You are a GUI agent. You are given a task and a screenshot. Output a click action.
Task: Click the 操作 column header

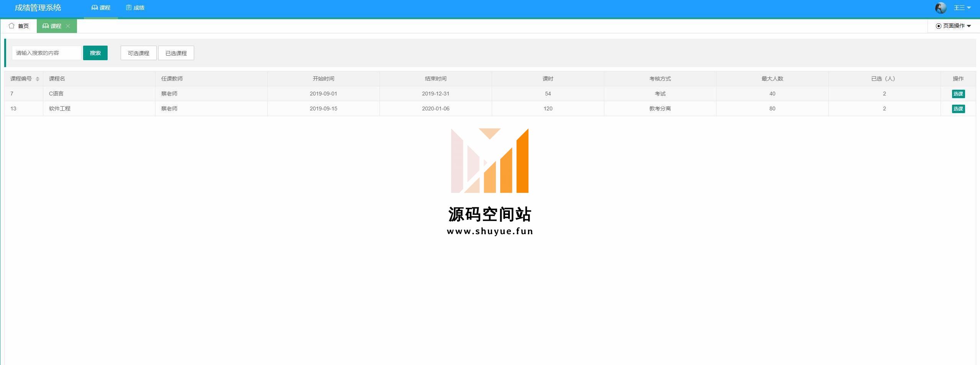958,79
